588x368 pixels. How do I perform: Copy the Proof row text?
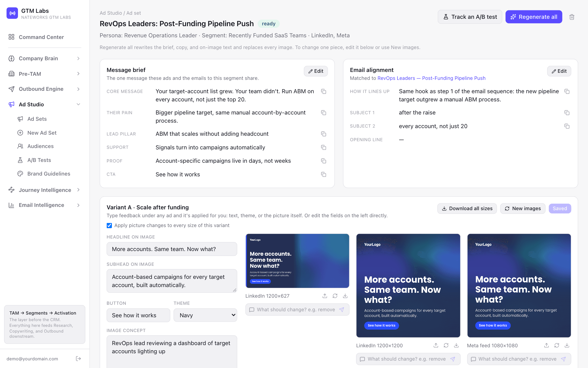pos(323,161)
